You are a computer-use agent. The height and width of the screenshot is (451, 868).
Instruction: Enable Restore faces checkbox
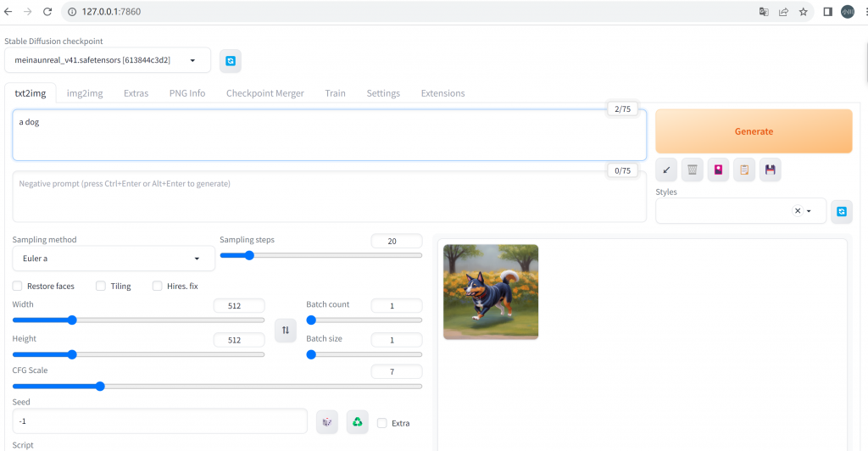(x=17, y=286)
